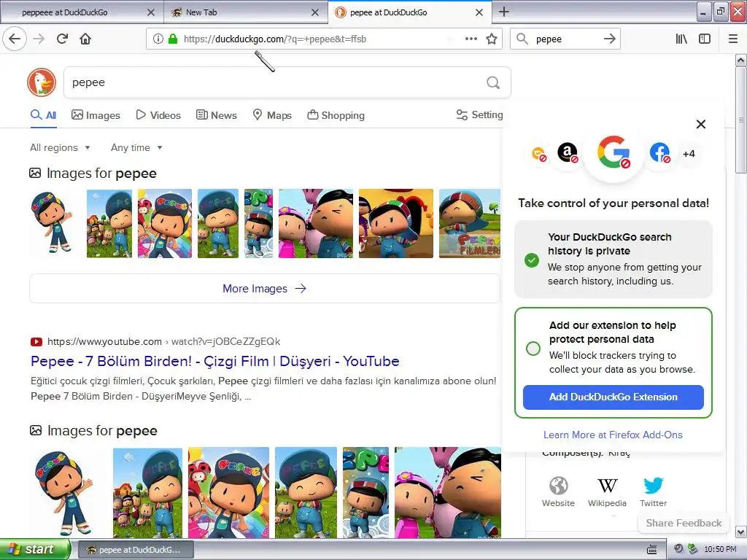This screenshot has height=560, width=747.
Task: Reload the current page
Action: tap(62, 39)
